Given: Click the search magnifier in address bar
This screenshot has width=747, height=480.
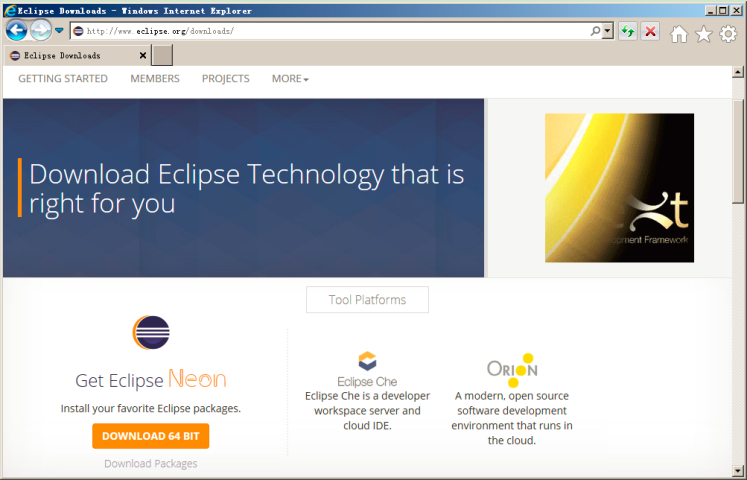Looking at the screenshot, I should (x=596, y=31).
